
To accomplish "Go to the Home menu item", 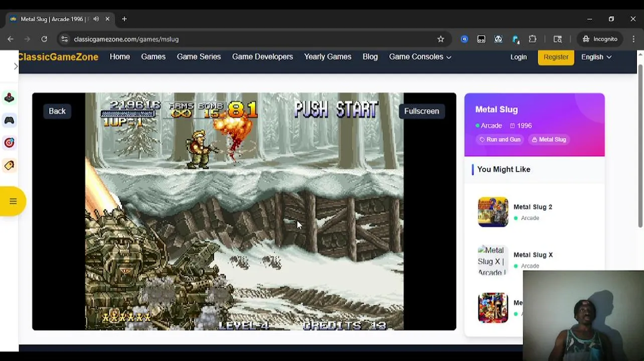I will tap(120, 57).
